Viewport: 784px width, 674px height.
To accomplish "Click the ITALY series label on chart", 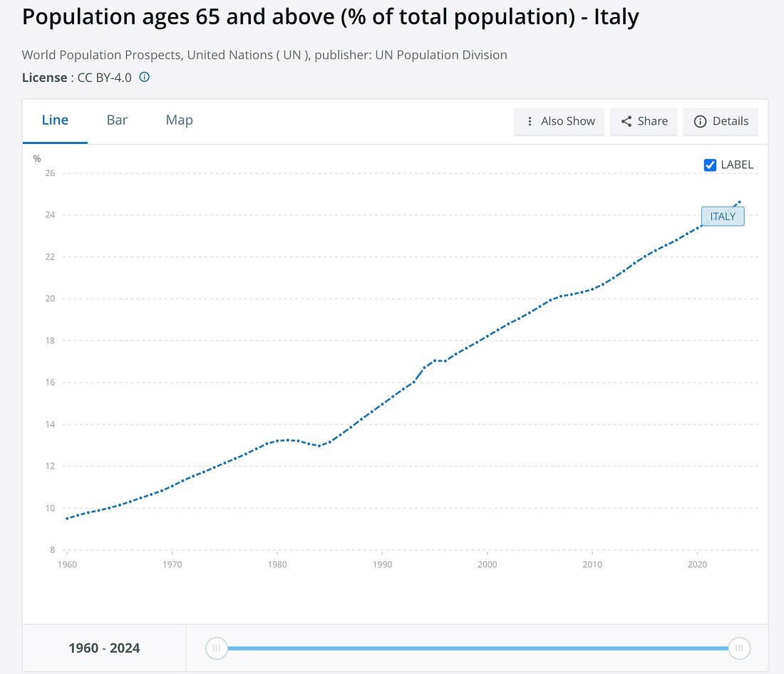I will tap(723, 217).
